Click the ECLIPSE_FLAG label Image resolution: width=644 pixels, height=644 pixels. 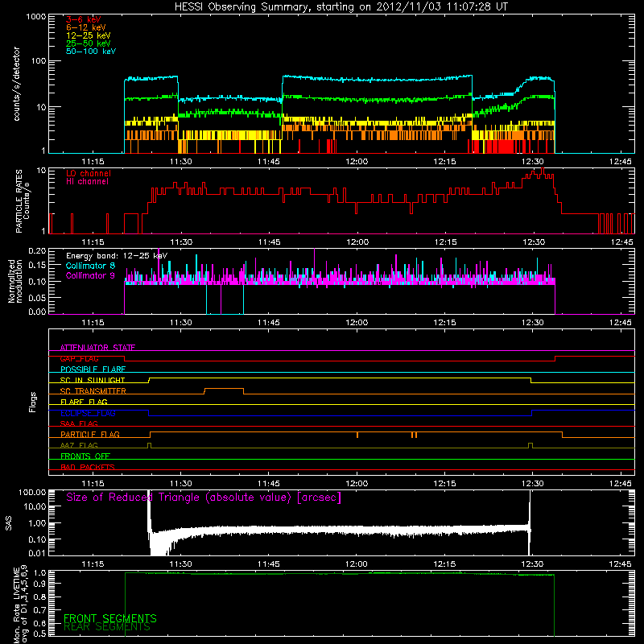point(88,413)
